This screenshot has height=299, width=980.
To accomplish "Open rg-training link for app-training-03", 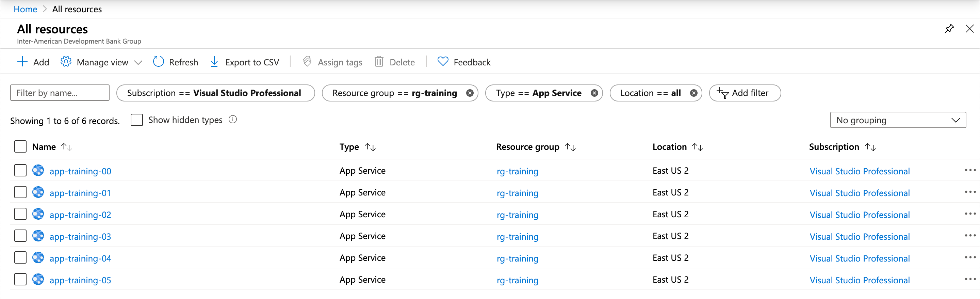I will click(517, 237).
